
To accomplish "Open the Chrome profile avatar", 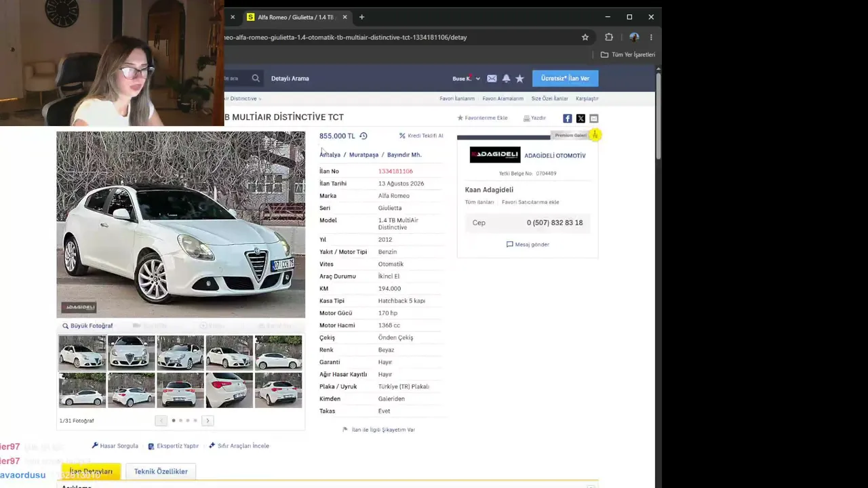I will tap(634, 37).
